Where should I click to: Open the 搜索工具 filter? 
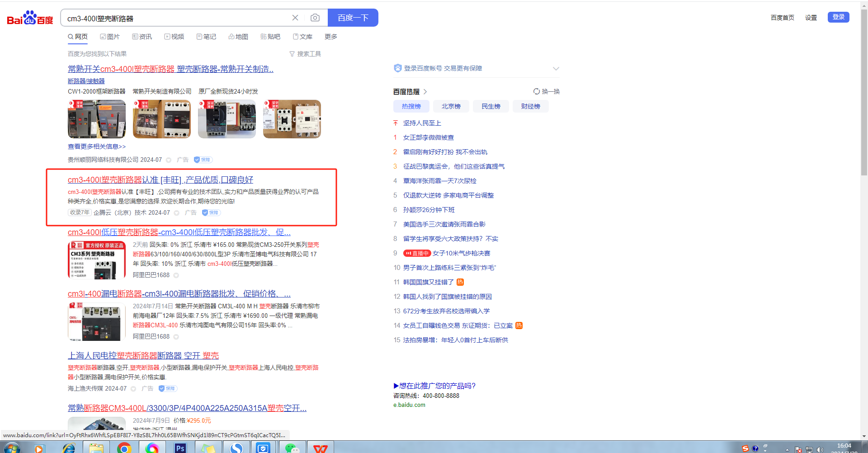[305, 54]
